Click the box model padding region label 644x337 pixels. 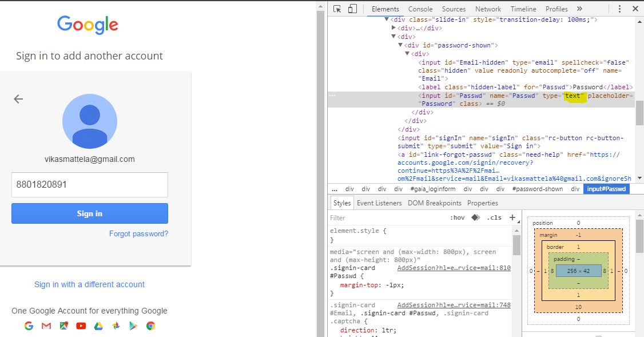click(x=564, y=259)
